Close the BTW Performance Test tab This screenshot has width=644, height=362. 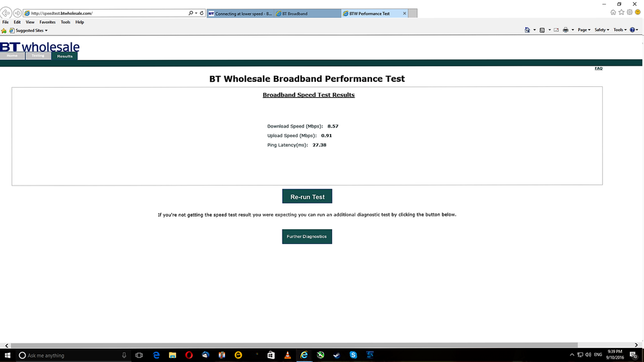click(x=405, y=14)
